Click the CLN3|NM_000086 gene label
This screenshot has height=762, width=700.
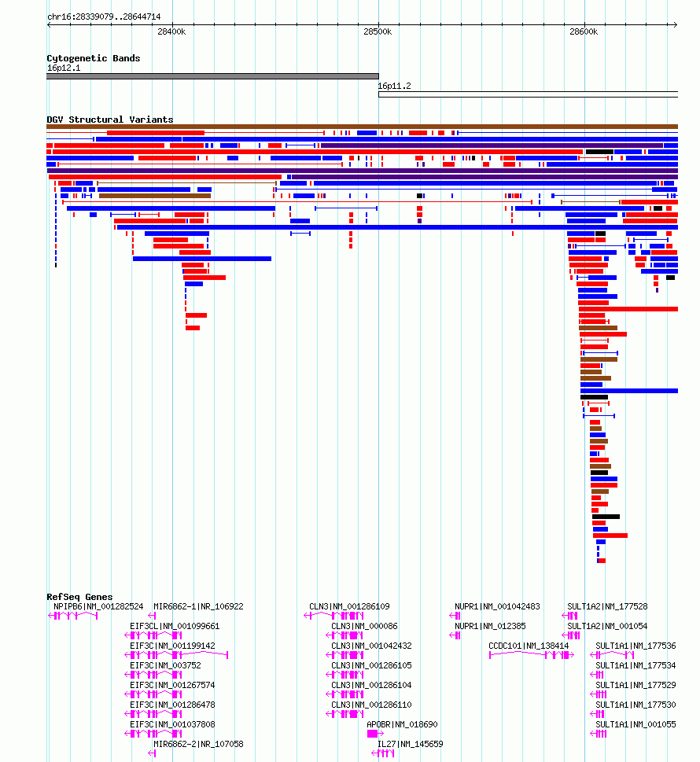[365, 627]
